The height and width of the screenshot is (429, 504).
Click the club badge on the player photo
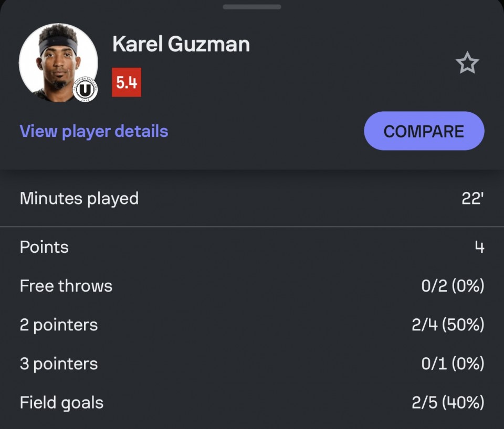[x=85, y=90]
